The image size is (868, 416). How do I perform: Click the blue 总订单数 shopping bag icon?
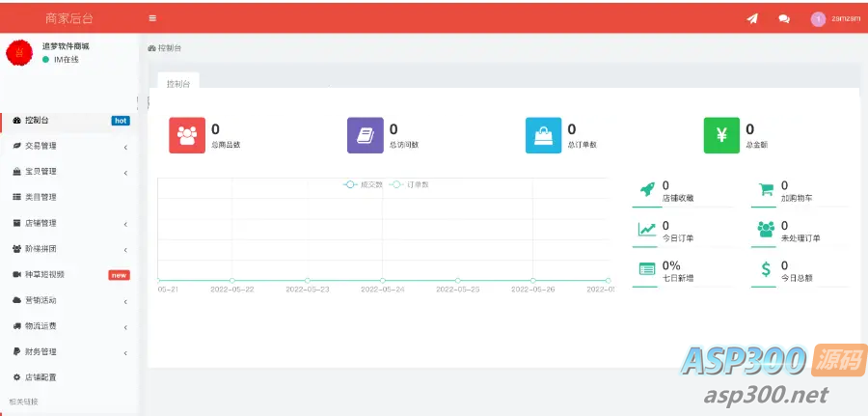(x=544, y=135)
